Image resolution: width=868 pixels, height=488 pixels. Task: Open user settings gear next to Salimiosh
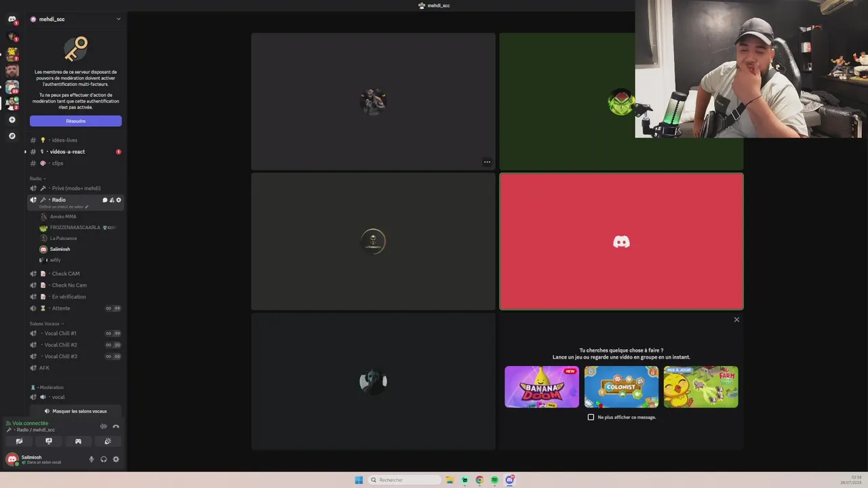(116, 460)
